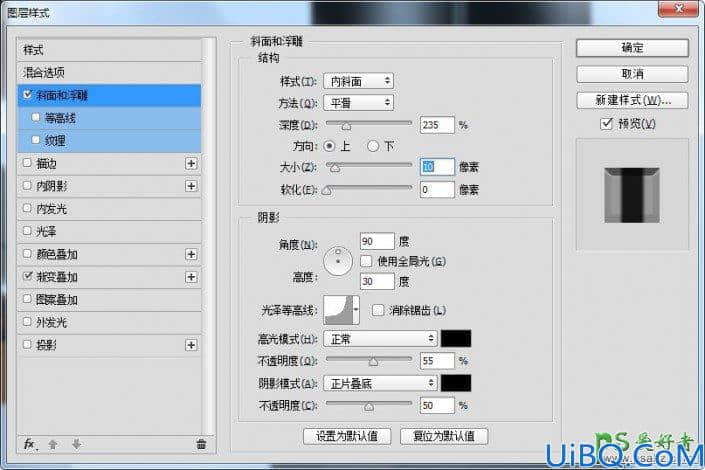Enable the 光泽 checkbox
This screenshot has height=470, width=705.
[27, 231]
